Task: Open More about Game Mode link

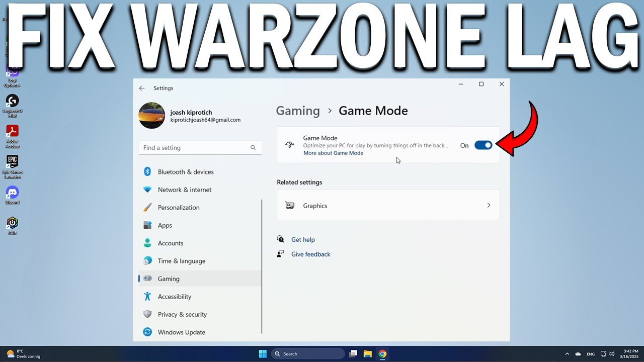Action: point(333,153)
